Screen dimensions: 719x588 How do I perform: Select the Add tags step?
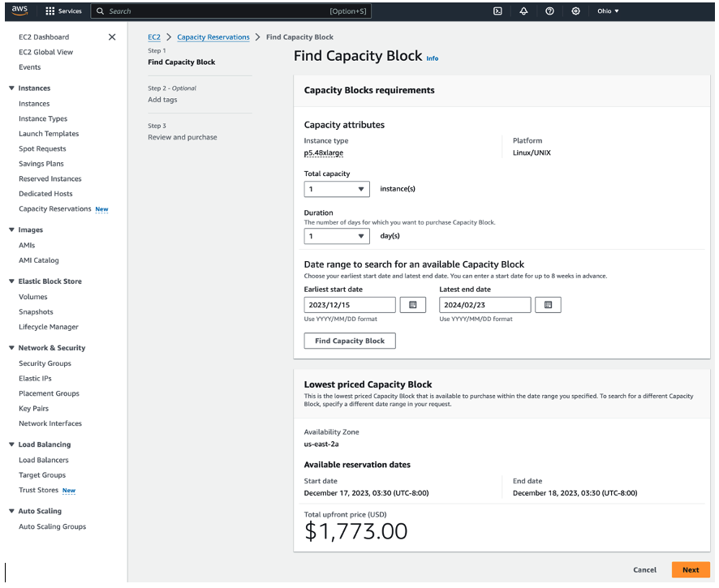click(x=165, y=99)
